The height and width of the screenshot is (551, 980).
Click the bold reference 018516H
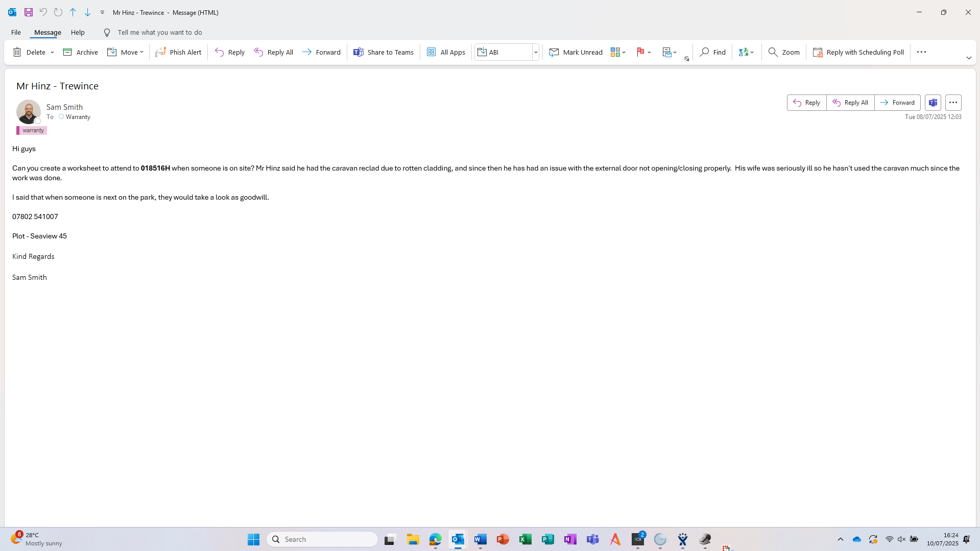coord(155,168)
